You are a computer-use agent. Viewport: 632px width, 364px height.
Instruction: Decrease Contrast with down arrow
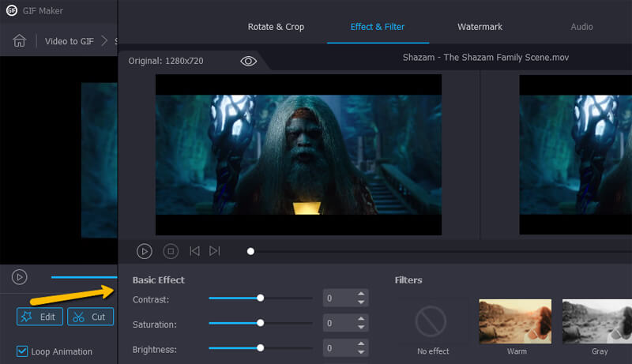point(361,302)
